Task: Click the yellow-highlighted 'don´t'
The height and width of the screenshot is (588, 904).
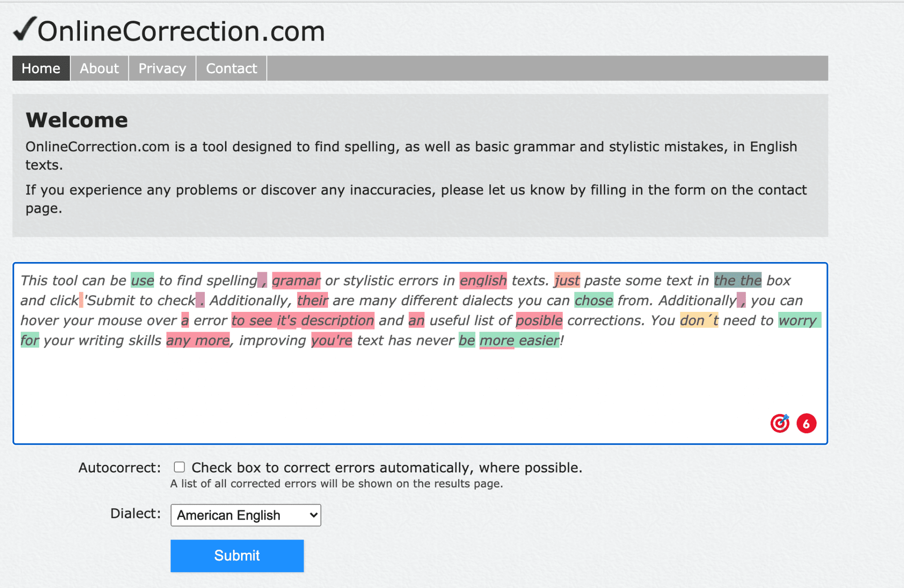Action: 699,321
